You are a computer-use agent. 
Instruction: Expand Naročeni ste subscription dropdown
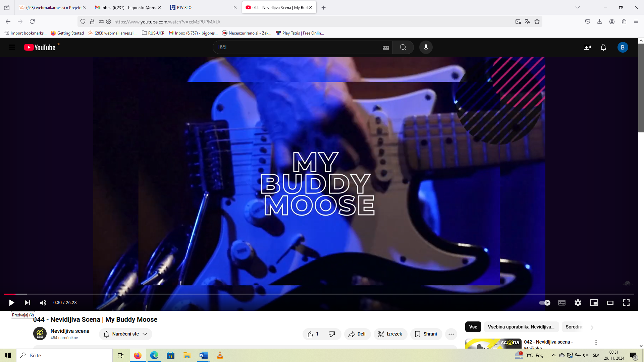(x=125, y=334)
